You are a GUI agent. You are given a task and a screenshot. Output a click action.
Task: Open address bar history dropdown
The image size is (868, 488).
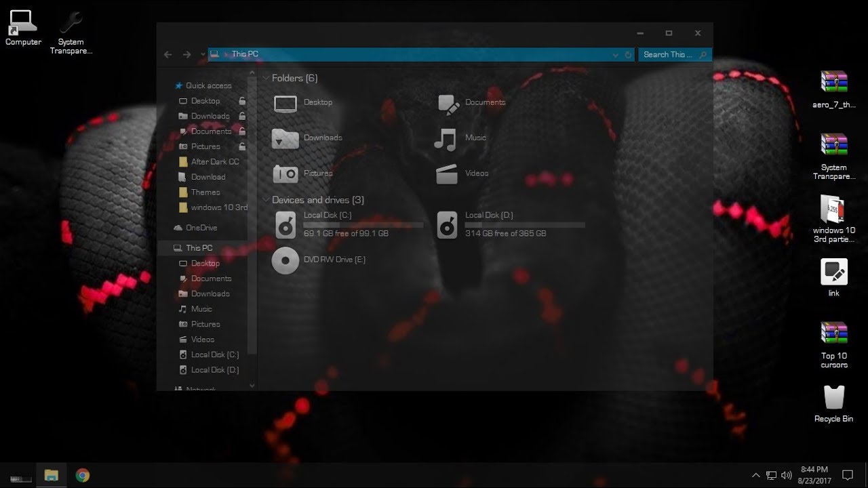point(616,55)
